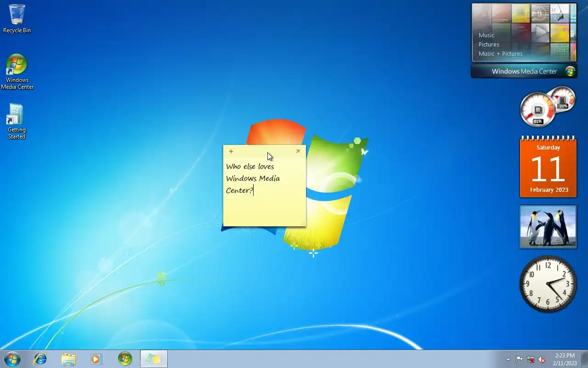This screenshot has width=588, height=368.
Task: Show hidden tray icons arrow
Action: coord(508,359)
